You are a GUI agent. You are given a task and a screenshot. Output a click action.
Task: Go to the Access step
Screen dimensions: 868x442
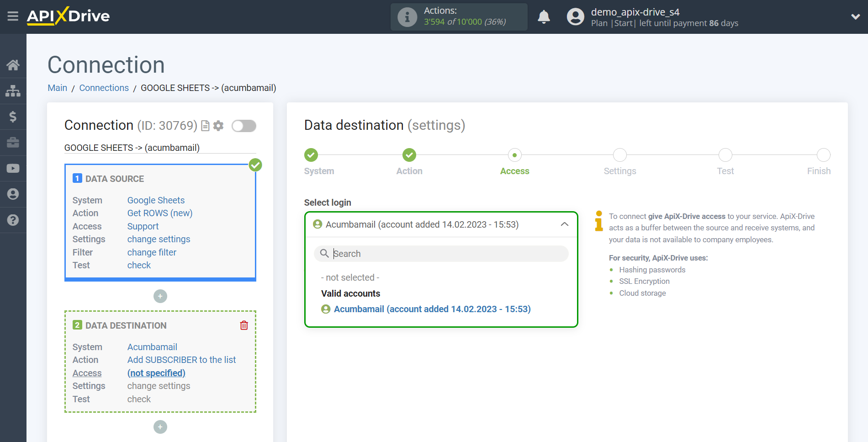[x=515, y=155]
